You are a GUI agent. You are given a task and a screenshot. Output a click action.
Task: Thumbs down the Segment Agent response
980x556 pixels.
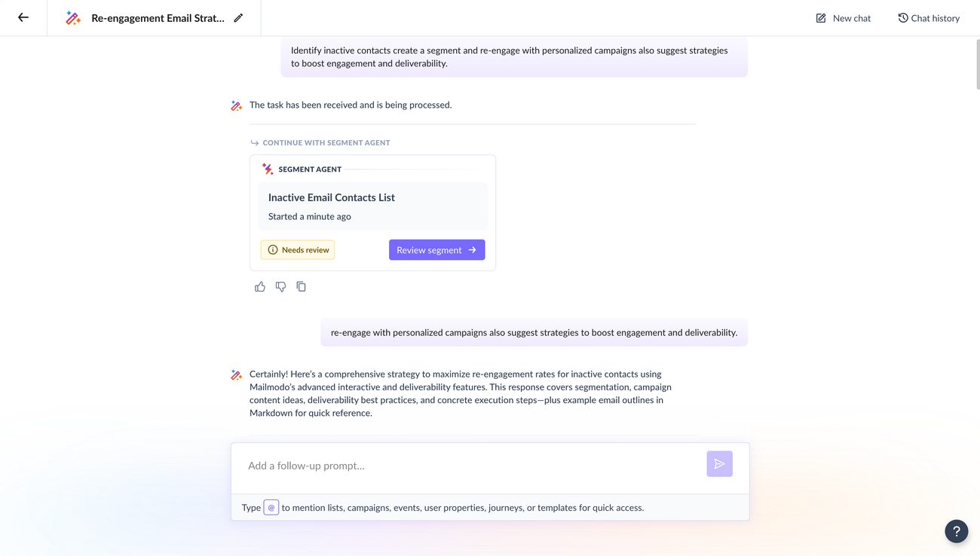pos(280,286)
